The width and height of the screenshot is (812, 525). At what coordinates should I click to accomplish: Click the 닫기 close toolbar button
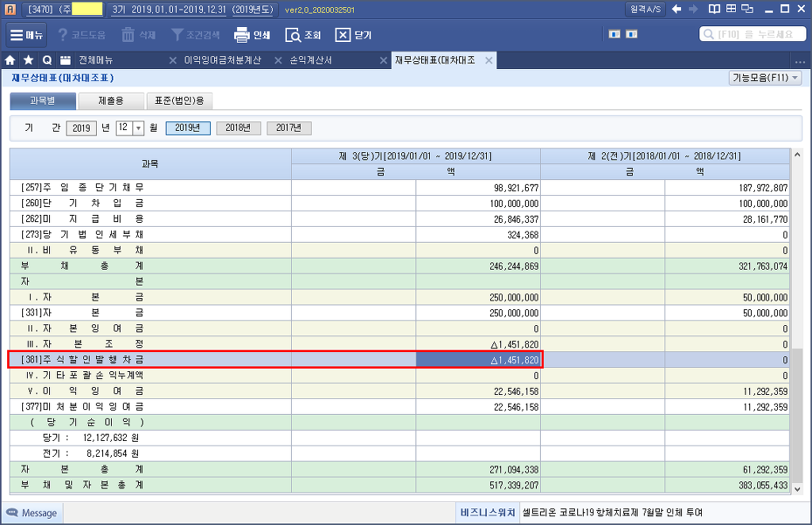tap(343, 36)
